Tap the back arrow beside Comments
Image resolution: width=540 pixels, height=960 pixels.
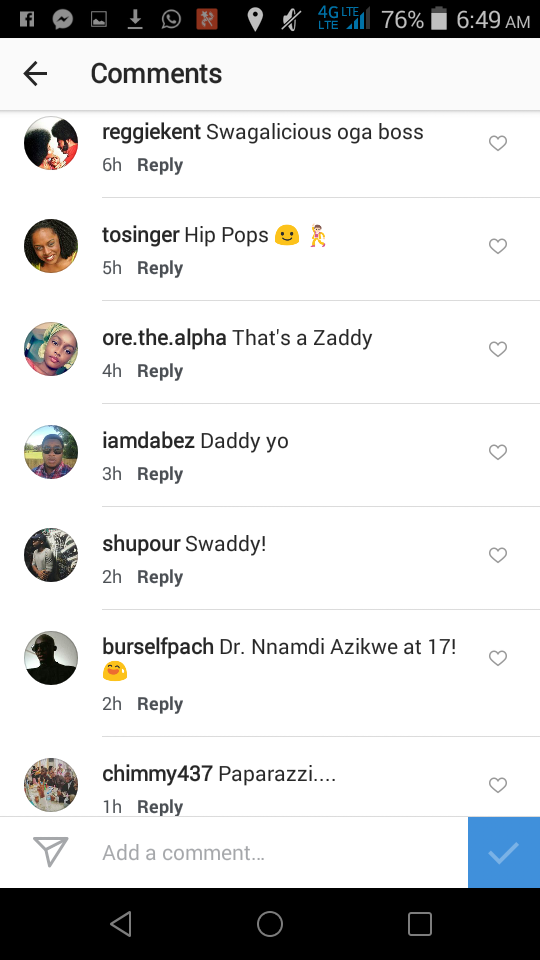pos(35,73)
